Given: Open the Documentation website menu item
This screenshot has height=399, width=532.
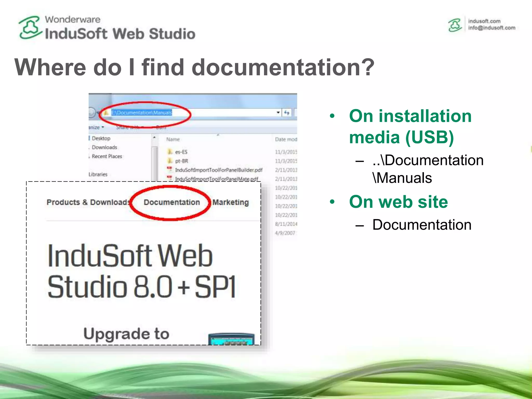Looking at the screenshot, I should pyautogui.click(x=172, y=202).
